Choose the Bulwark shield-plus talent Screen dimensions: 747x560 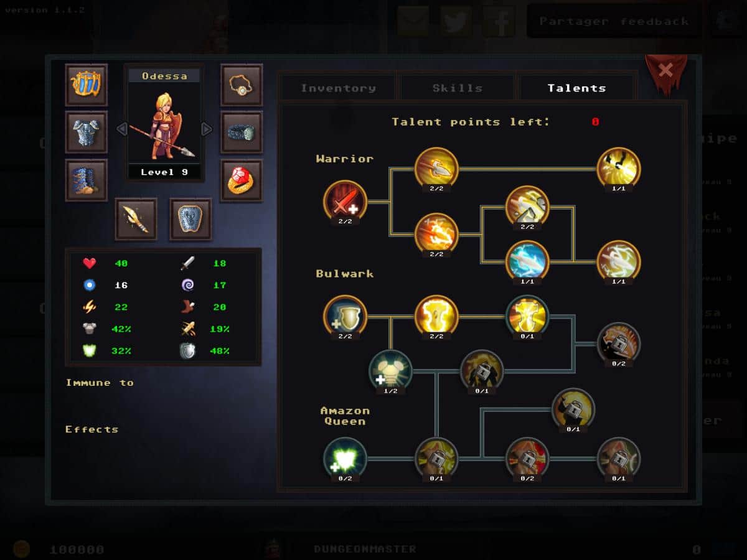345,317
